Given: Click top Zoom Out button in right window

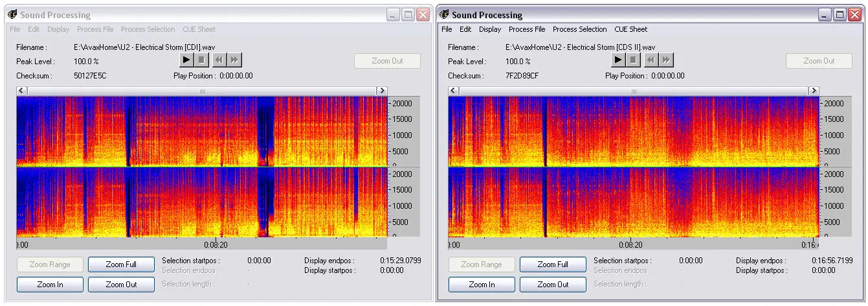Looking at the screenshot, I should tap(819, 61).
